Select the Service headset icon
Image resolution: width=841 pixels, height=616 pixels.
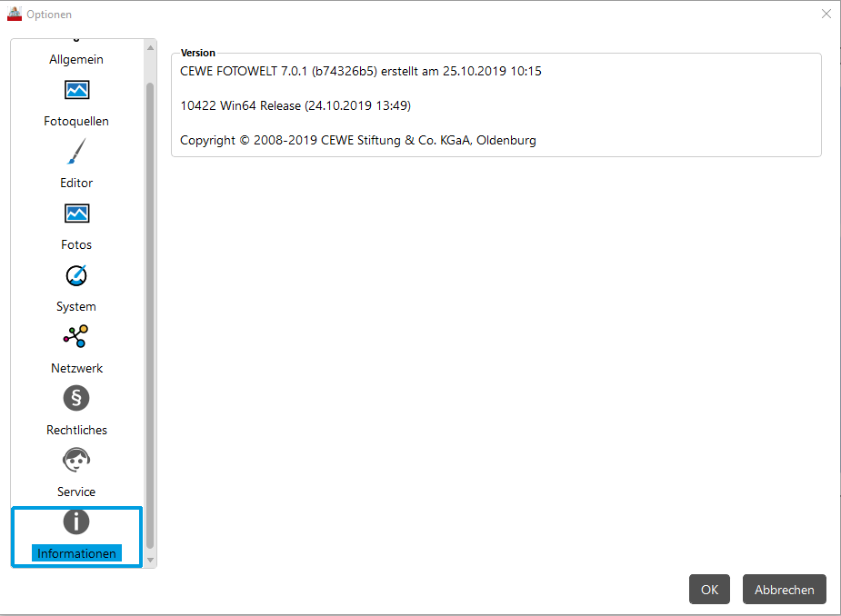76,460
